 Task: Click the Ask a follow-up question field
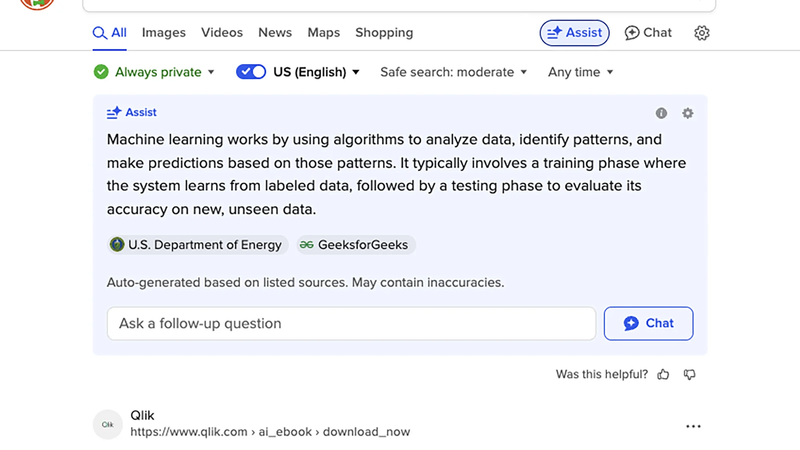351,323
